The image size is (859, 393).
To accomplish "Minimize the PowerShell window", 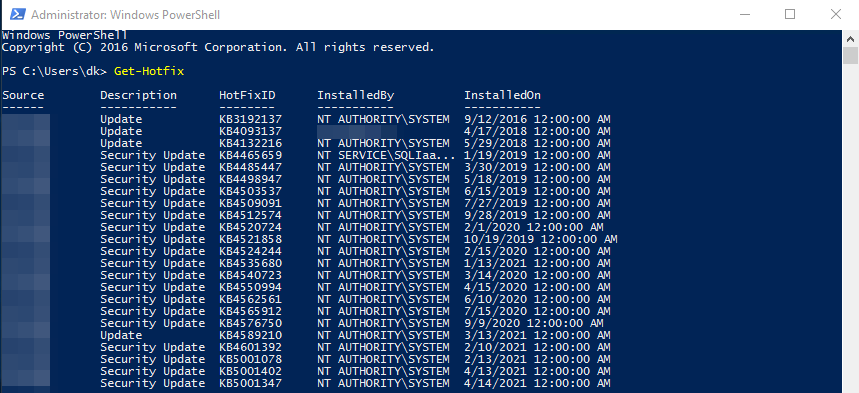I will point(744,14).
